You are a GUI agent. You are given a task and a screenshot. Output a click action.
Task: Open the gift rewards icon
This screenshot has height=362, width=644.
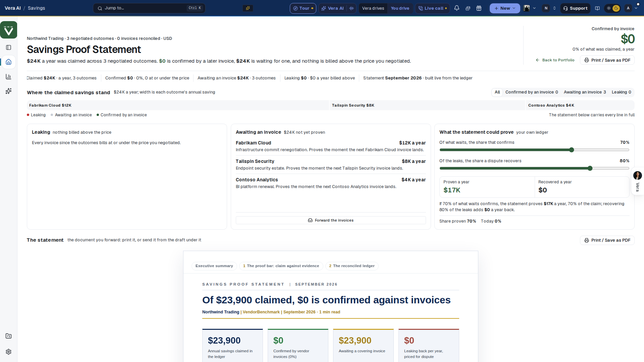point(479,8)
